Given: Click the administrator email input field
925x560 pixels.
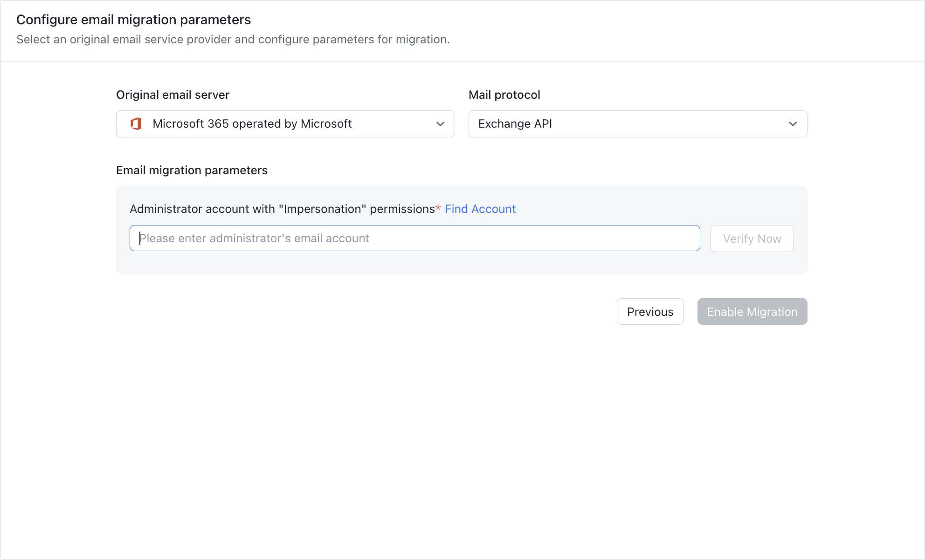Looking at the screenshot, I should pyautogui.click(x=414, y=238).
